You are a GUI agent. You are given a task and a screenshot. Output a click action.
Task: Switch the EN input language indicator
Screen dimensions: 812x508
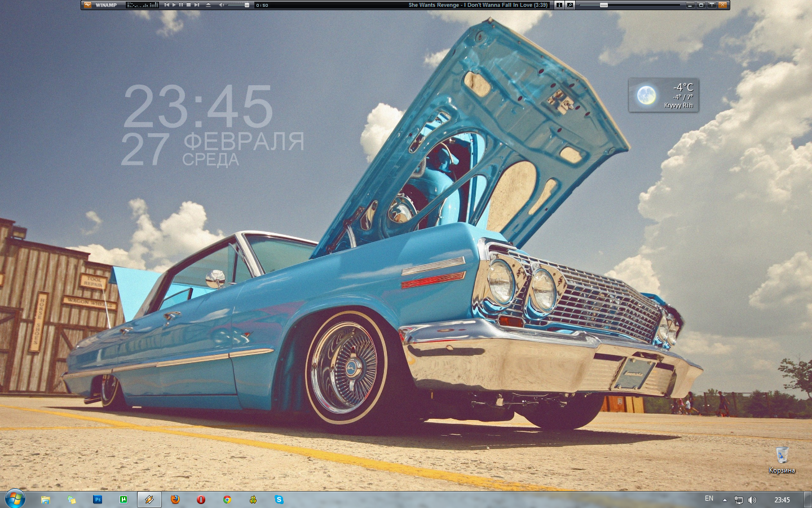pyautogui.click(x=709, y=499)
